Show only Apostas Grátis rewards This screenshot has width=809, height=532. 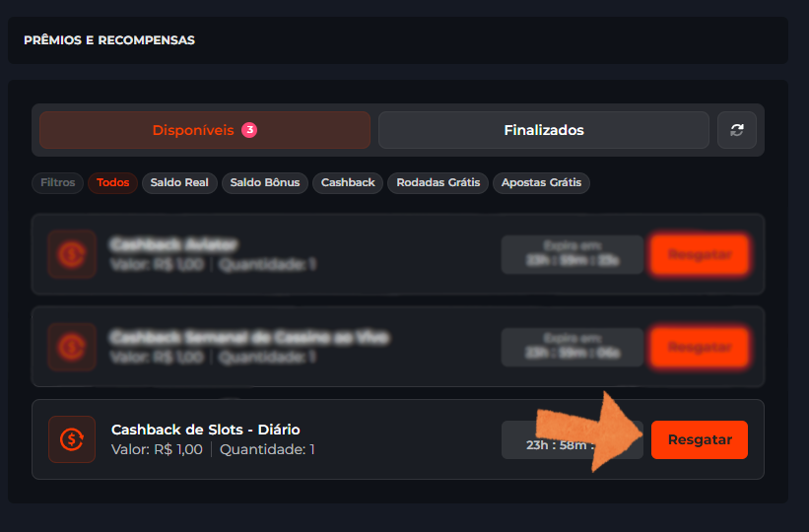click(x=541, y=182)
